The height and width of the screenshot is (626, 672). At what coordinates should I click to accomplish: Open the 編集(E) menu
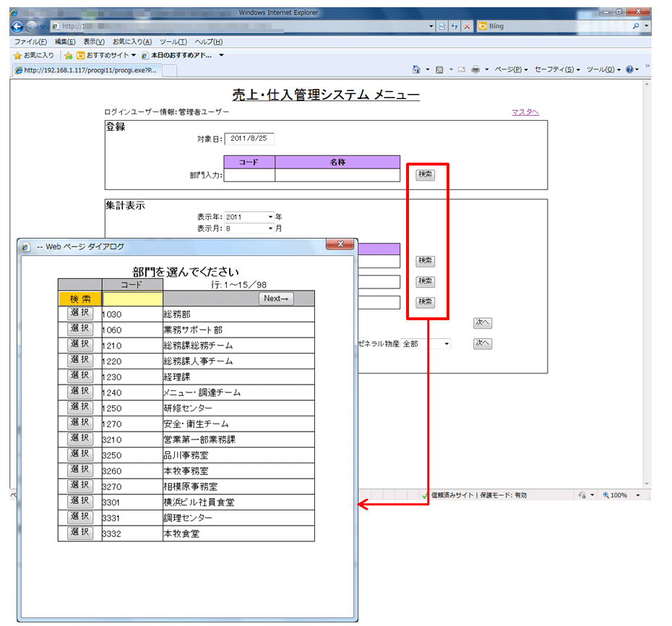click(x=65, y=42)
